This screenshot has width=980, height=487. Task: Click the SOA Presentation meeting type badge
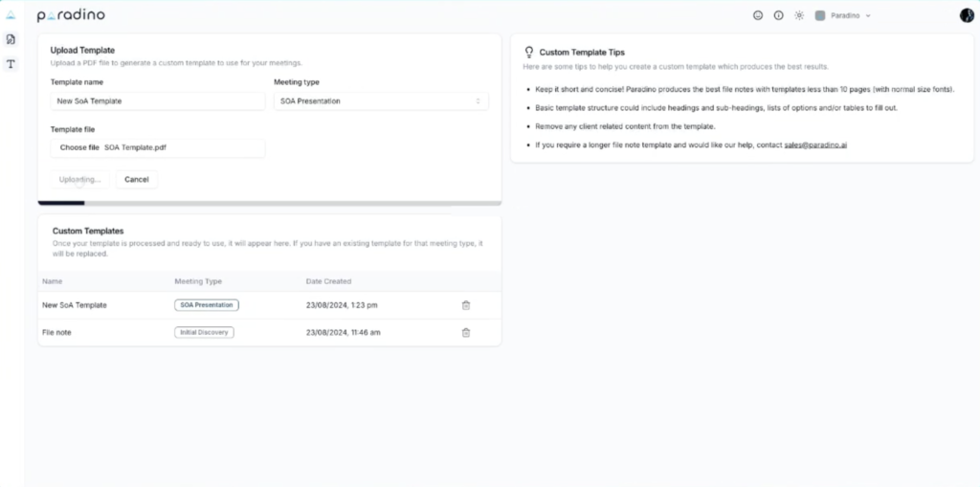[x=206, y=305]
